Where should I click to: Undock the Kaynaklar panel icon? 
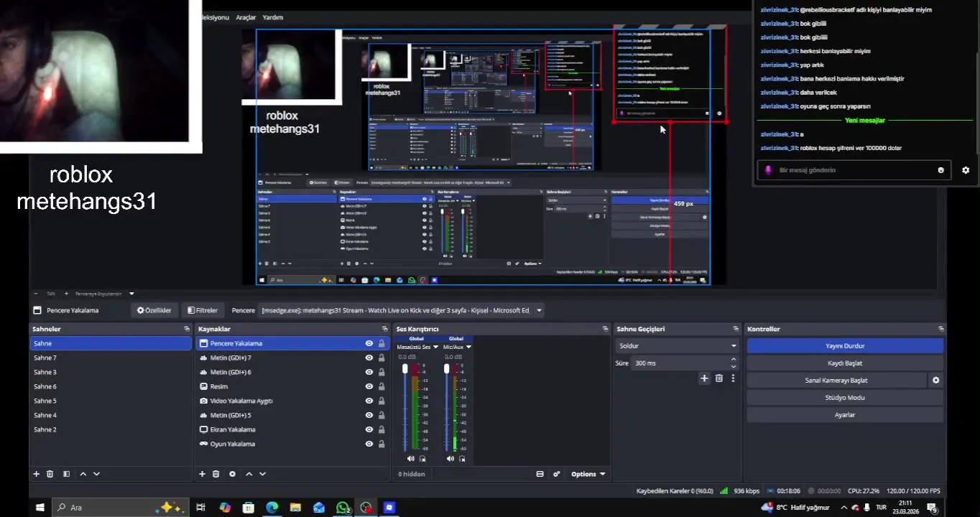(386, 329)
